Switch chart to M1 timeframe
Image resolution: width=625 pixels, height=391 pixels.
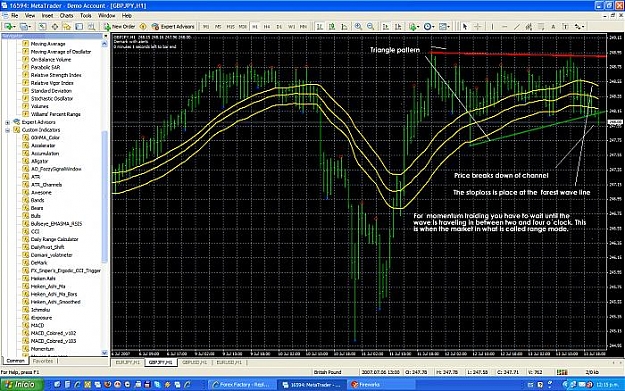point(206,27)
